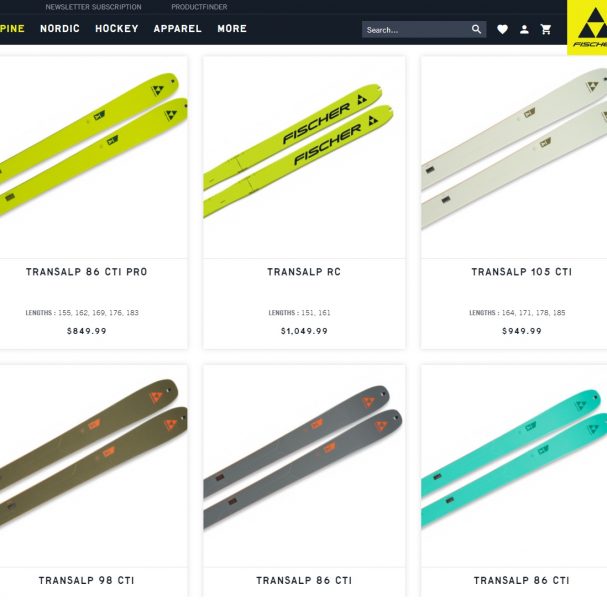Click the Fischer logo
This screenshot has height=600, width=607.
point(587,27)
